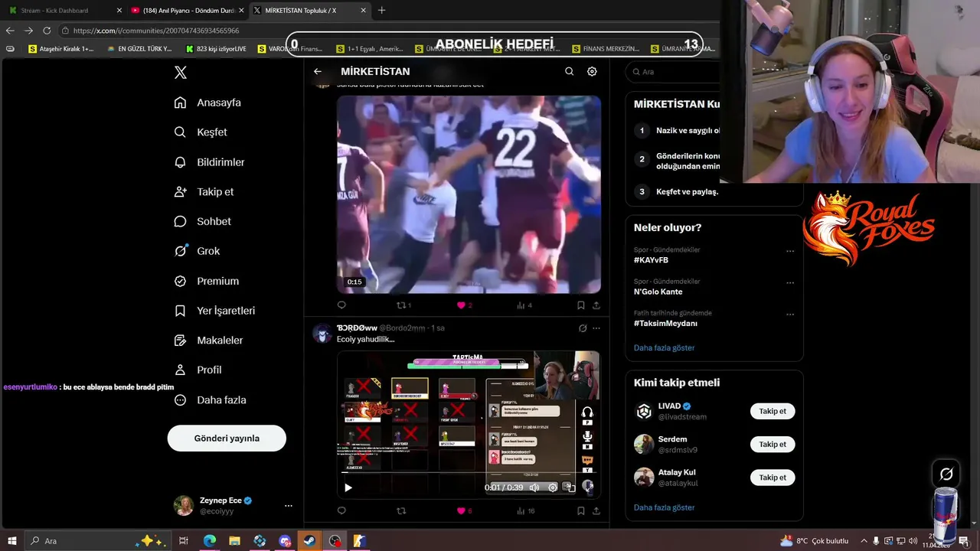Show hidden system tray icons
Screen dimensions: 980x551
[864, 541]
